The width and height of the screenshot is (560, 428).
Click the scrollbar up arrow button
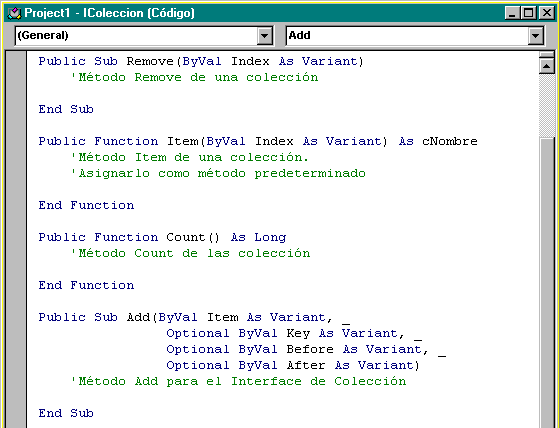pos(546,66)
